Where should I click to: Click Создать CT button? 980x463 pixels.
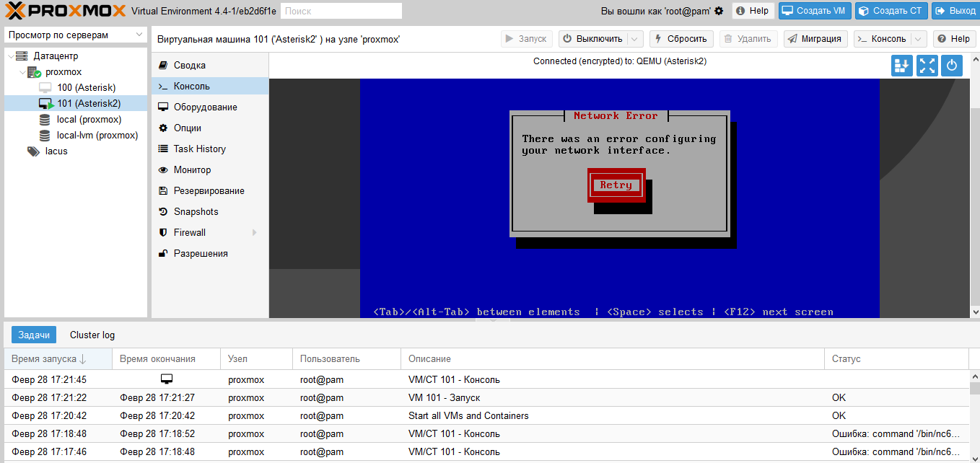(891, 11)
